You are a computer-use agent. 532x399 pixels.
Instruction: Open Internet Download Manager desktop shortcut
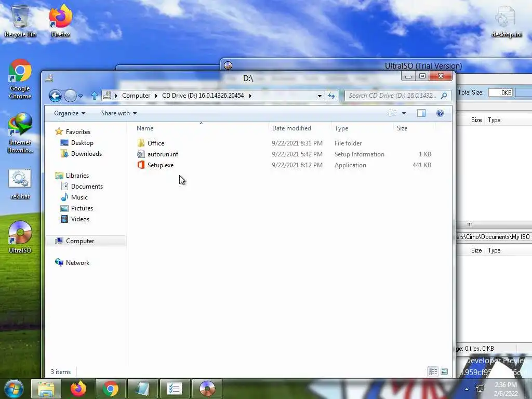[20, 133]
